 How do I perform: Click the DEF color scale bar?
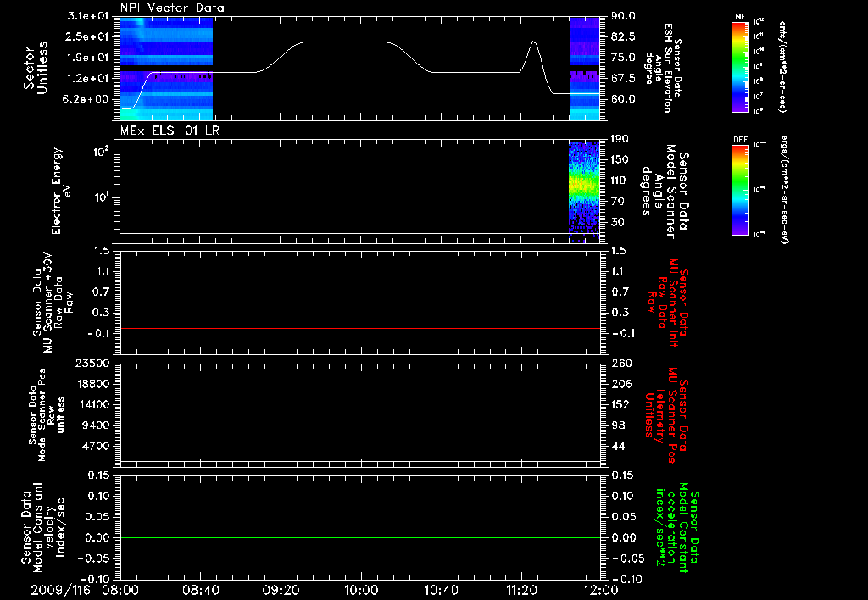(741, 190)
